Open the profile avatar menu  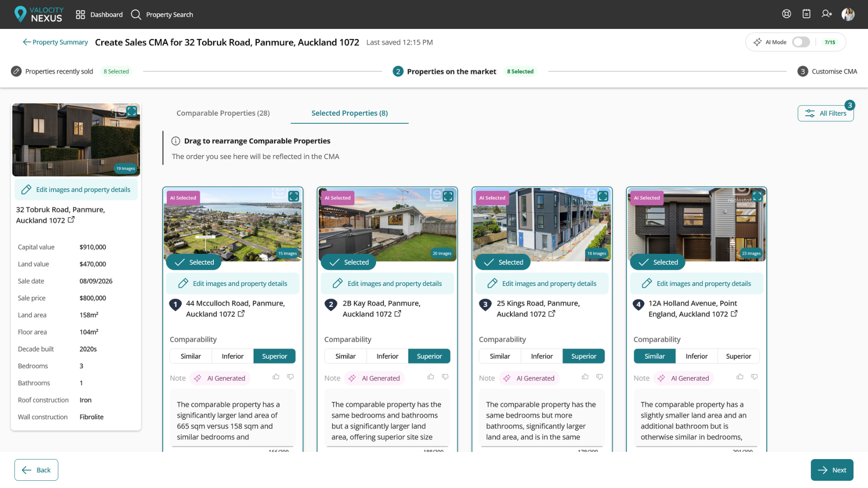(x=848, y=14)
